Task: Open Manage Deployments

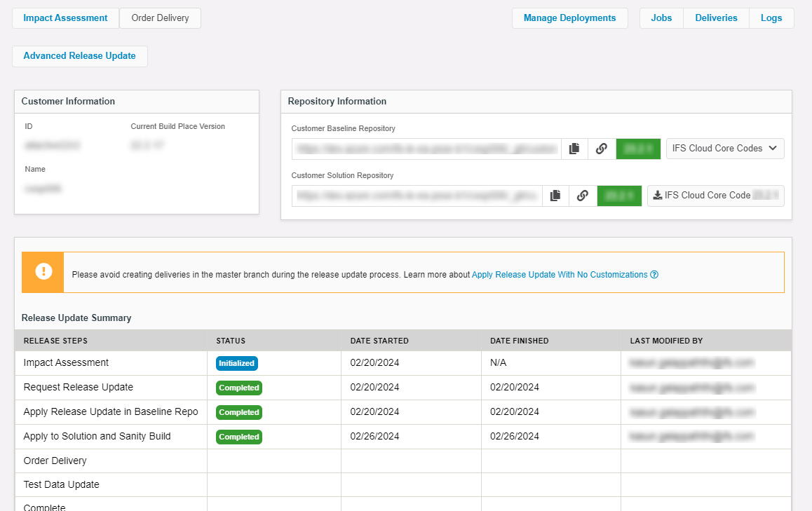Action: (x=569, y=18)
